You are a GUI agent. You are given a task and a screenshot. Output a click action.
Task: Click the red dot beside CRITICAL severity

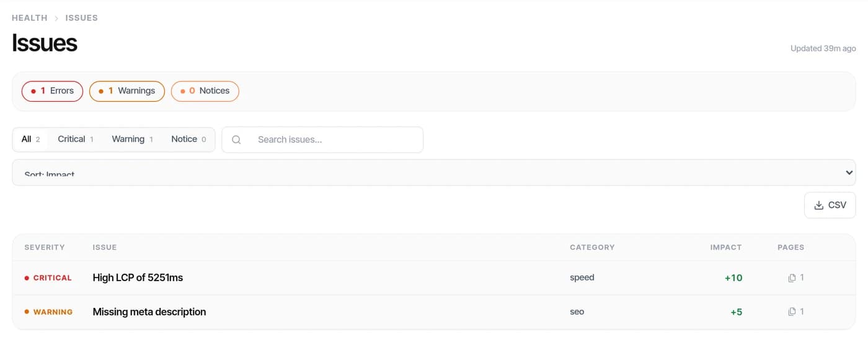[x=27, y=278]
